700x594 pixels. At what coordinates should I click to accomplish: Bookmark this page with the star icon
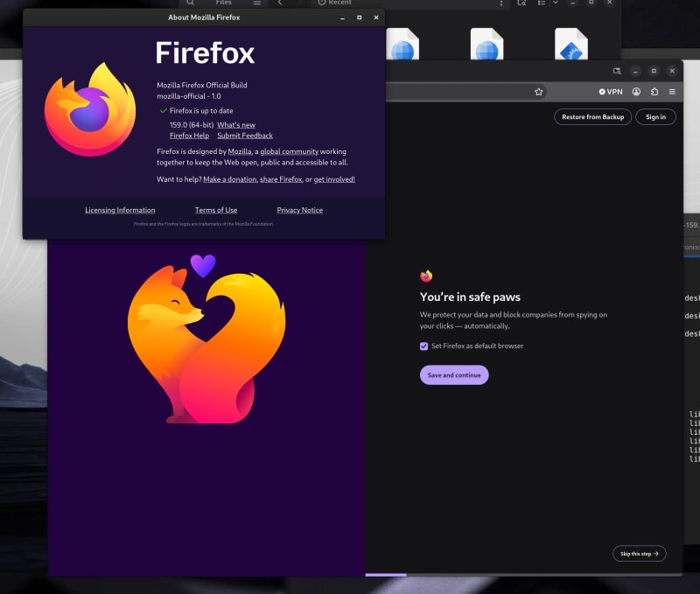click(538, 92)
